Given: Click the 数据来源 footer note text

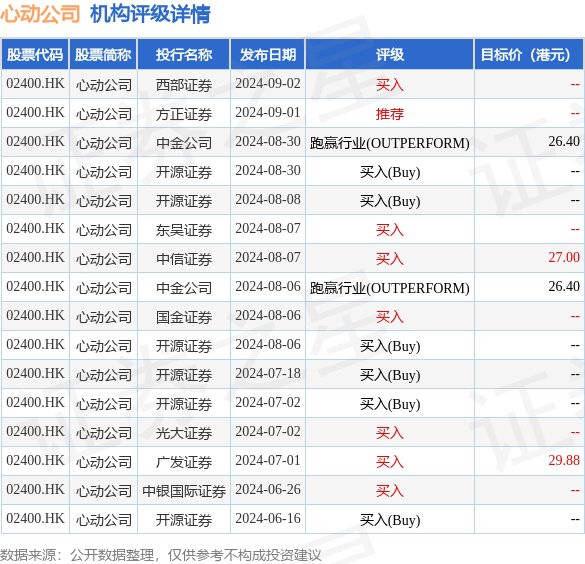Looking at the screenshot, I should pyautogui.click(x=160, y=555).
